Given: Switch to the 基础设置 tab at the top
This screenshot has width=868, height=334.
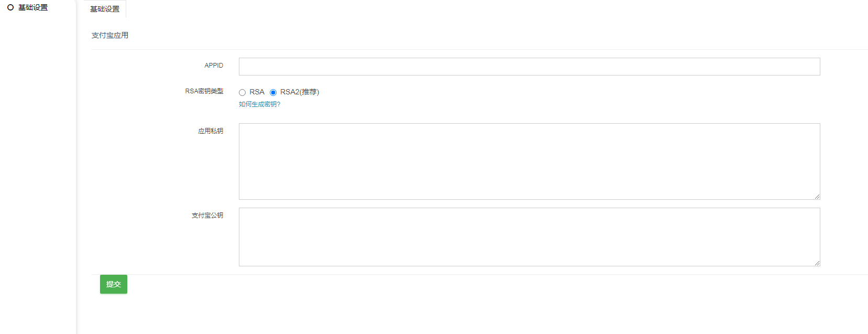Looking at the screenshot, I should pos(105,9).
